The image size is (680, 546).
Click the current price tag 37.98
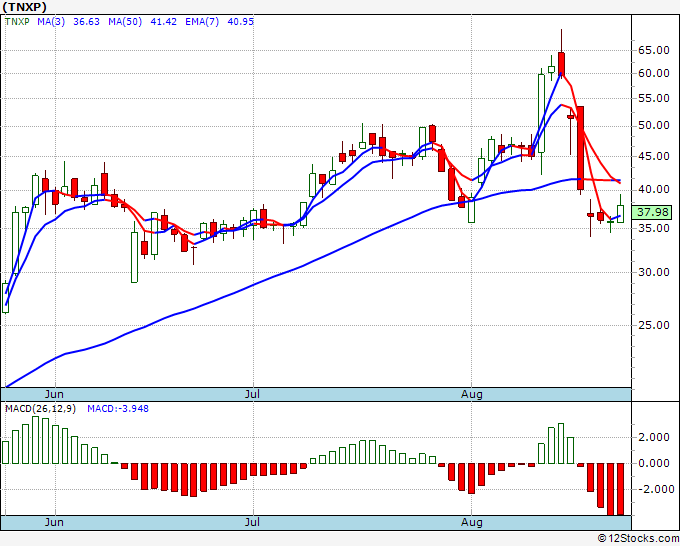[653, 213]
